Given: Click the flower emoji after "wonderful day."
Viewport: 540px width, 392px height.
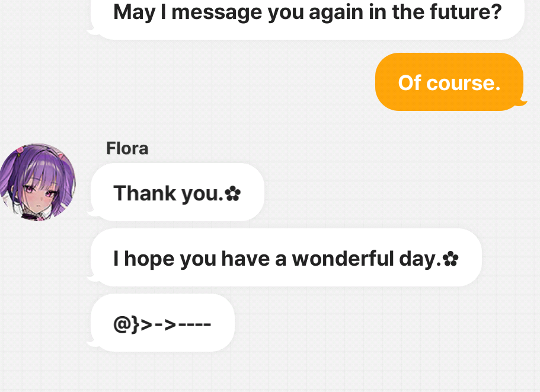Looking at the screenshot, I should tap(451, 259).
